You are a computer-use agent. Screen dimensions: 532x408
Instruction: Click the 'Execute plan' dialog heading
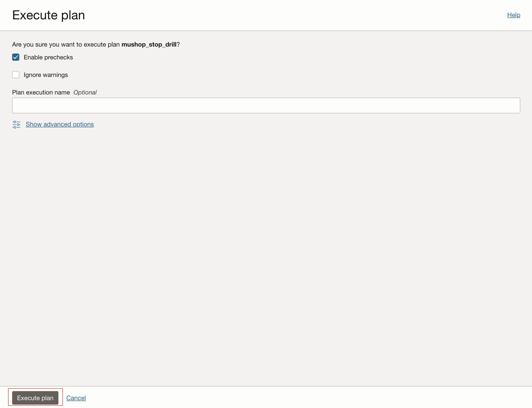click(49, 15)
